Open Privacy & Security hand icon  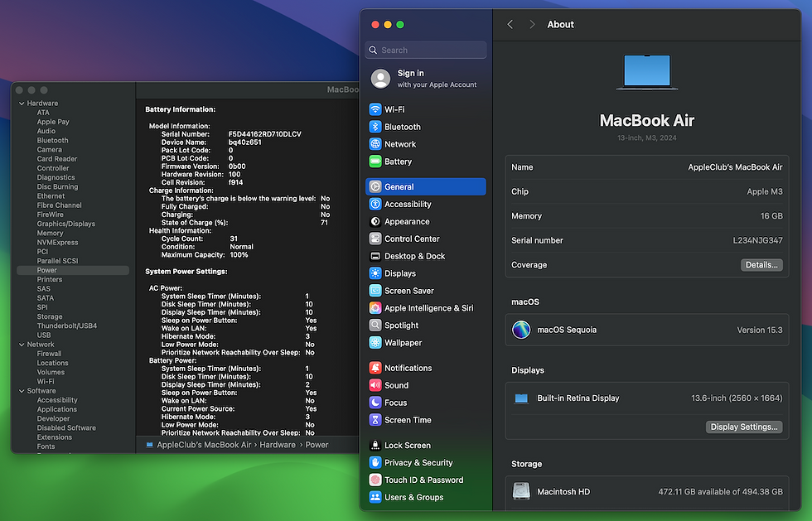[x=375, y=462]
